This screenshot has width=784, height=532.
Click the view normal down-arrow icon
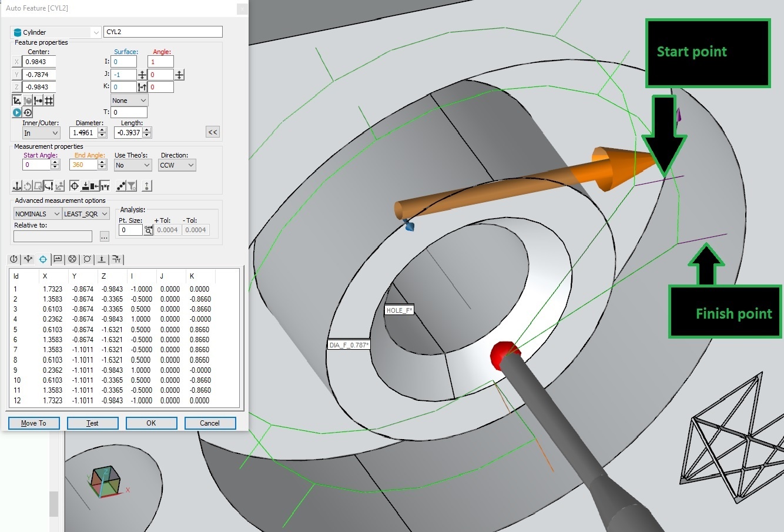(x=85, y=186)
